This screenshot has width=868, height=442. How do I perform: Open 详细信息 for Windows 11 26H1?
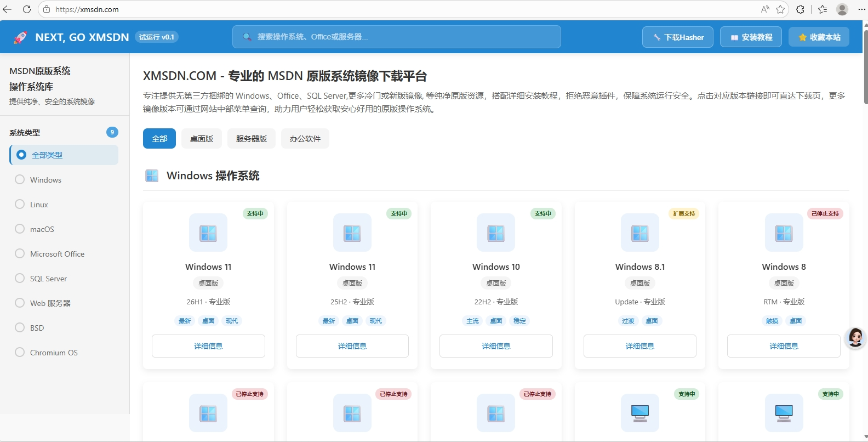pyautogui.click(x=208, y=346)
